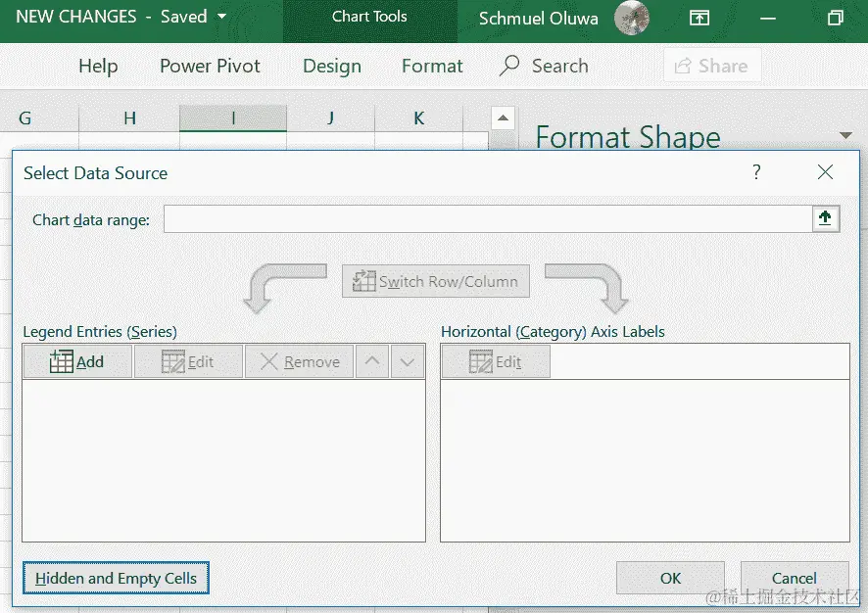Click inside the Legend Entries series list
Screen dimensions: 868x613
pos(223,460)
